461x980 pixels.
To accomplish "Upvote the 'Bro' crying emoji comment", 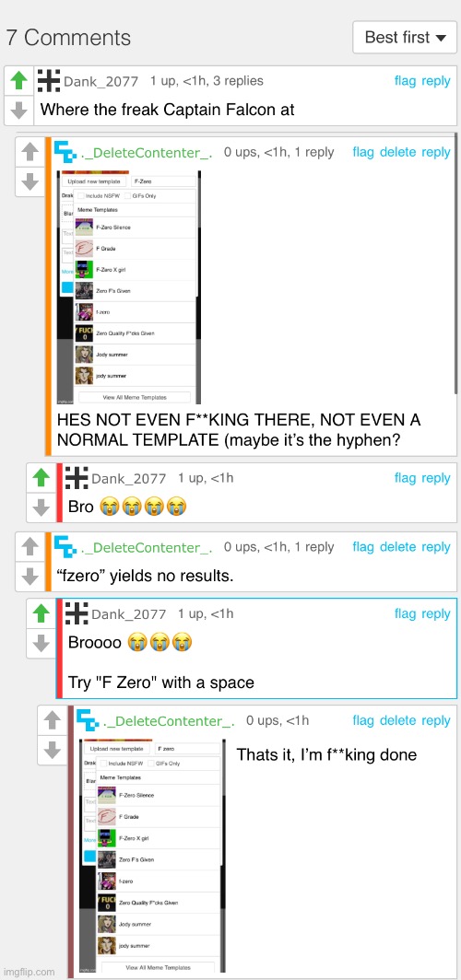I will [41, 478].
